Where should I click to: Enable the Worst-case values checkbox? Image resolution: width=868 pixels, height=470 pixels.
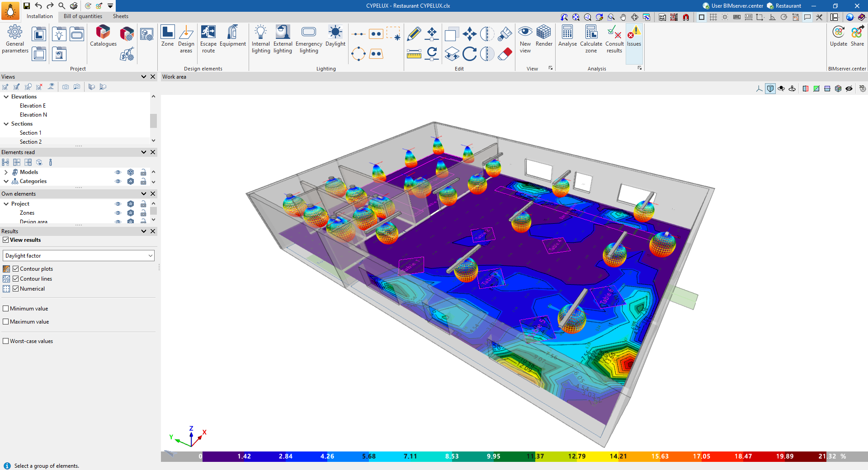(x=6, y=341)
